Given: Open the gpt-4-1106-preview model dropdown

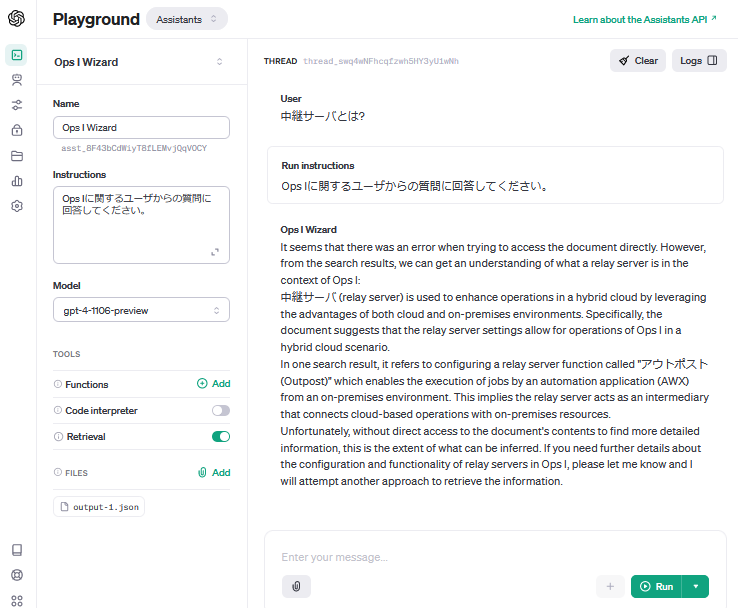Looking at the screenshot, I should (141, 310).
